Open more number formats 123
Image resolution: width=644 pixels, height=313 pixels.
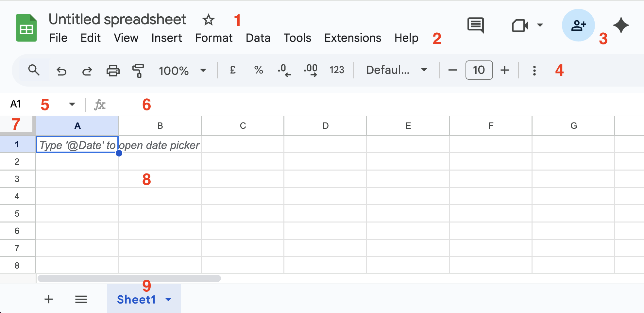click(x=337, y=70)
